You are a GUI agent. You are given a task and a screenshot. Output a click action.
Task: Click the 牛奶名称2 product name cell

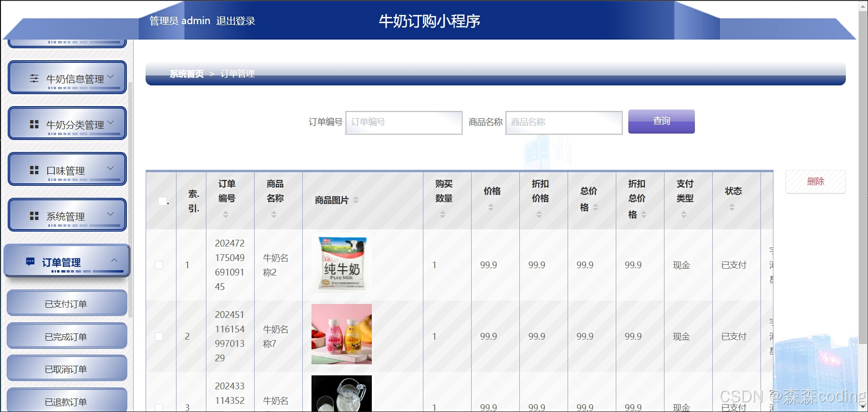[x=276, y=265]
